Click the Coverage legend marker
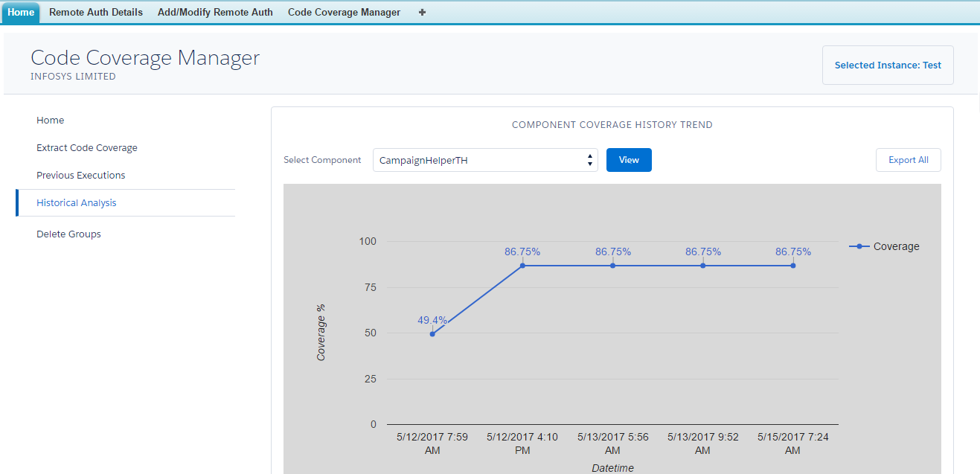 click(x=859, y=246)
